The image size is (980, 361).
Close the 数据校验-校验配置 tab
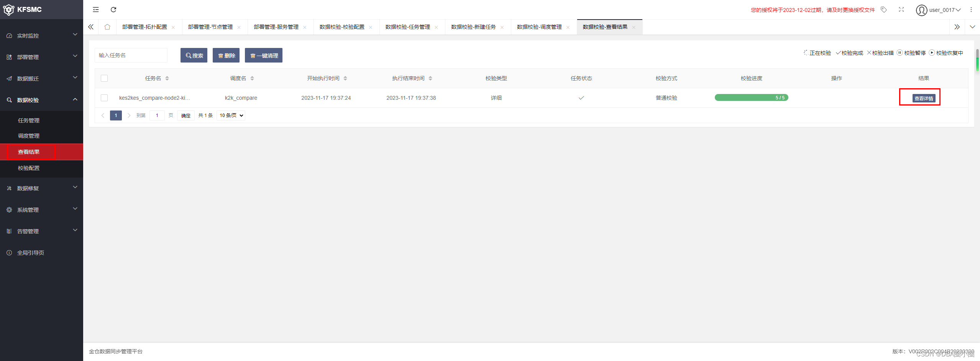371,27
